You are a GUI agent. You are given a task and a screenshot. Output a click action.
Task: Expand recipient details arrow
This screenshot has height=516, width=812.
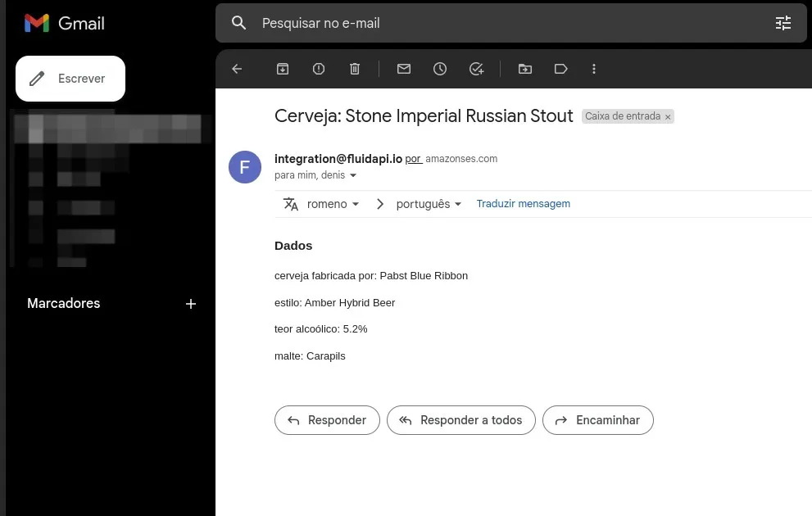353,175
